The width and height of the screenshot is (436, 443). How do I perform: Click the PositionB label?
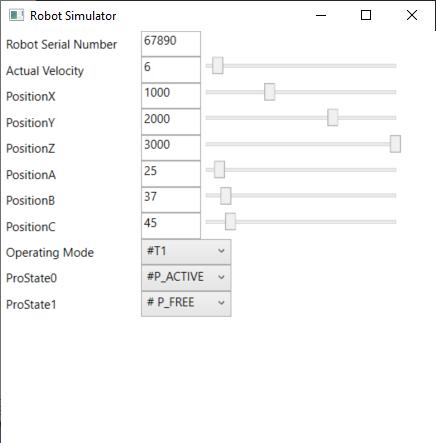coord(30,201)
